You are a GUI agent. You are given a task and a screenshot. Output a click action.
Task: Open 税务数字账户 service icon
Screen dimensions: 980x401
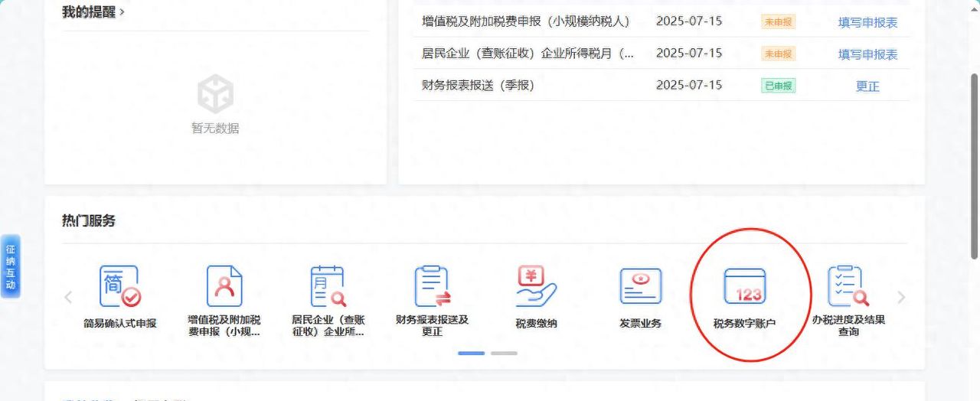(744, 297)
